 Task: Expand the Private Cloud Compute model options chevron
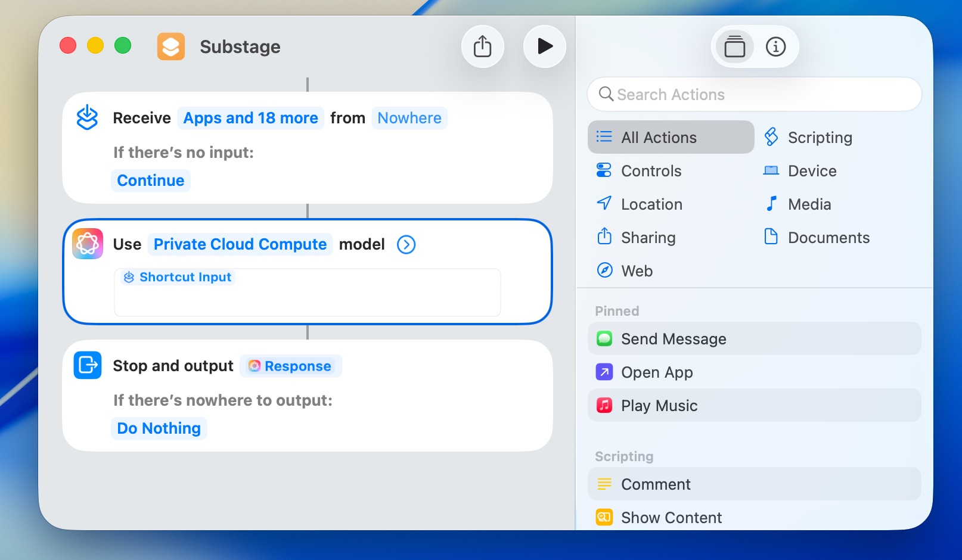(405, 244)
